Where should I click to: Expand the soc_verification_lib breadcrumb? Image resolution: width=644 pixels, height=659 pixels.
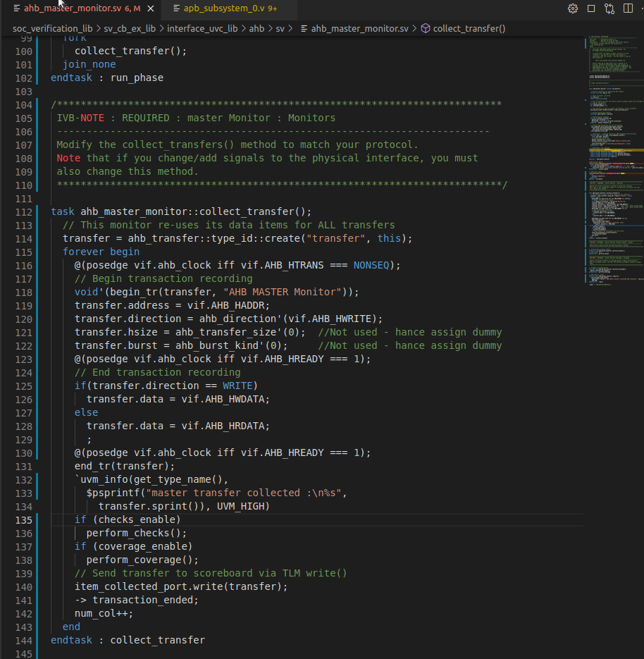tap(51, 29)
